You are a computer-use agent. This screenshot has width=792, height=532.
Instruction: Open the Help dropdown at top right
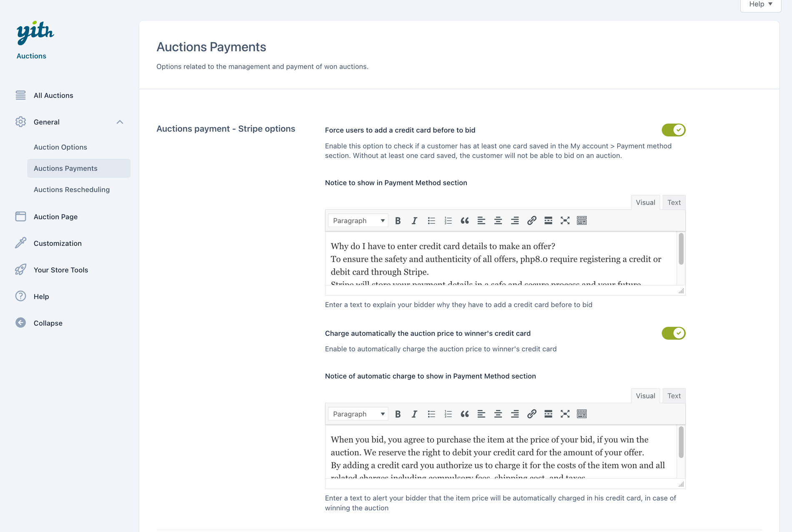coord(760,4)
